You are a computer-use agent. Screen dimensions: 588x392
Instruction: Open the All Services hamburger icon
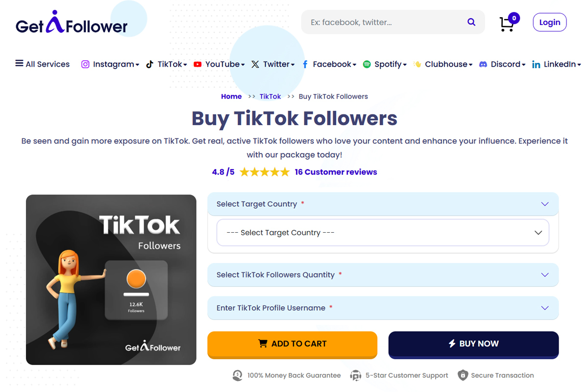19,63
